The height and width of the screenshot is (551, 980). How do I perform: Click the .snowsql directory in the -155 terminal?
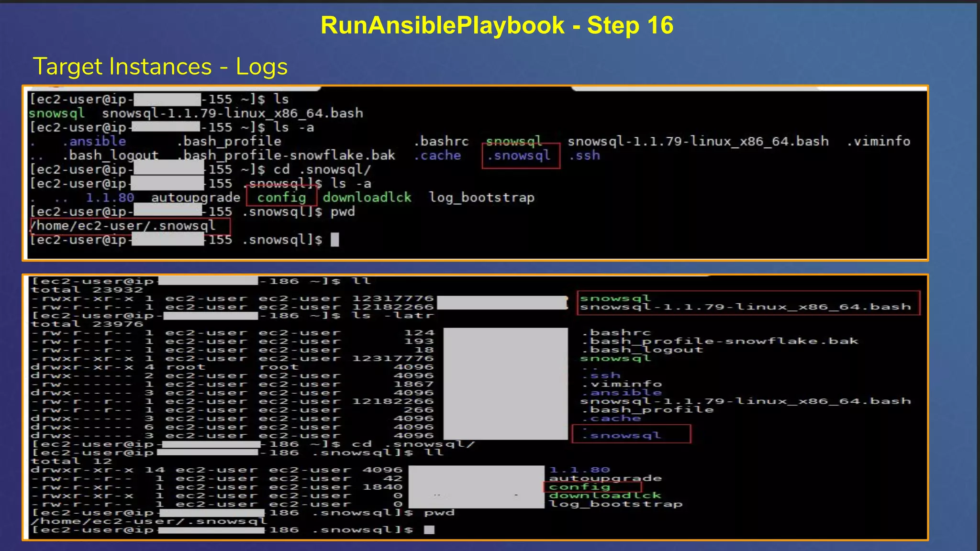coord(519,155)
